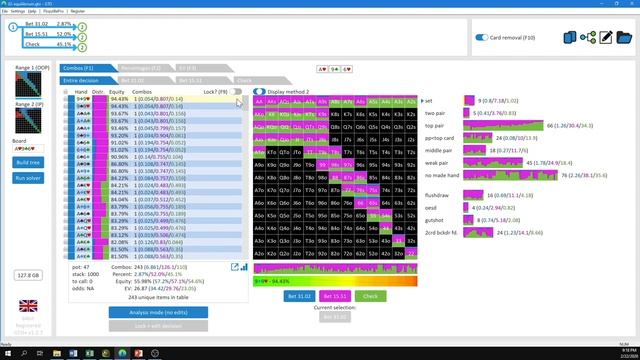The width and height of the screenshot is (640, 360).
Task: Click the UK flag language icon
Action: [28, 306]
